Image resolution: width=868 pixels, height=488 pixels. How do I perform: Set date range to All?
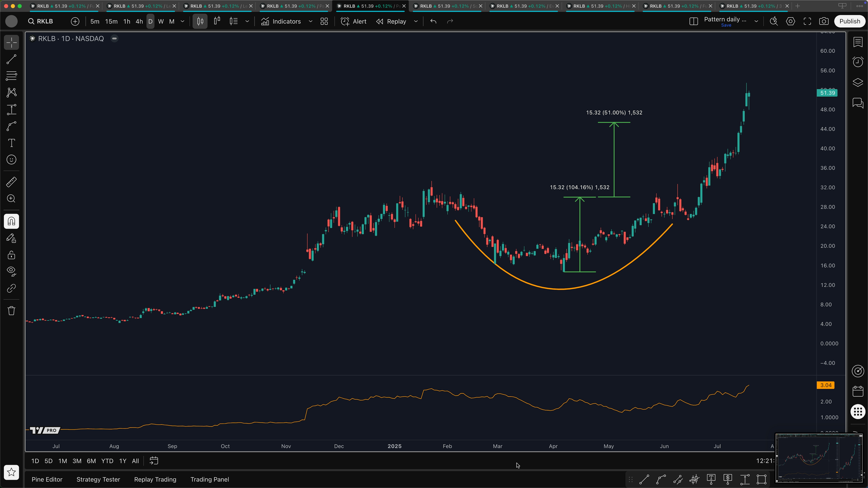135,461
